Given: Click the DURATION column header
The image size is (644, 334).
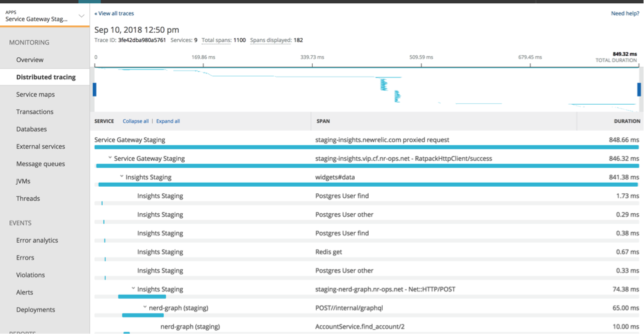Looking at the screenshot, I should coord(627,121).
